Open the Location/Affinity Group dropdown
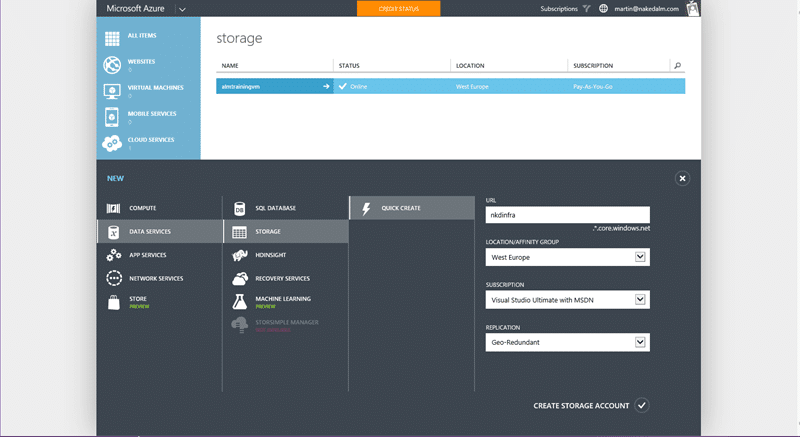 coord(567,258)
